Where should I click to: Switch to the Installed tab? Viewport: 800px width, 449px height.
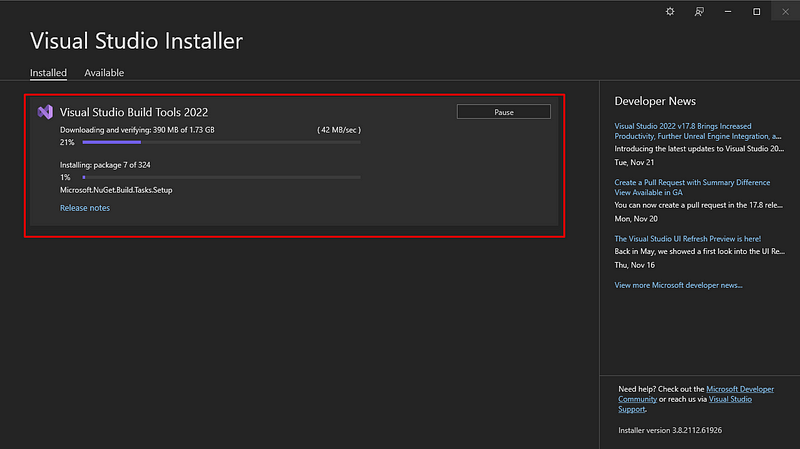[x=48, y=72]
